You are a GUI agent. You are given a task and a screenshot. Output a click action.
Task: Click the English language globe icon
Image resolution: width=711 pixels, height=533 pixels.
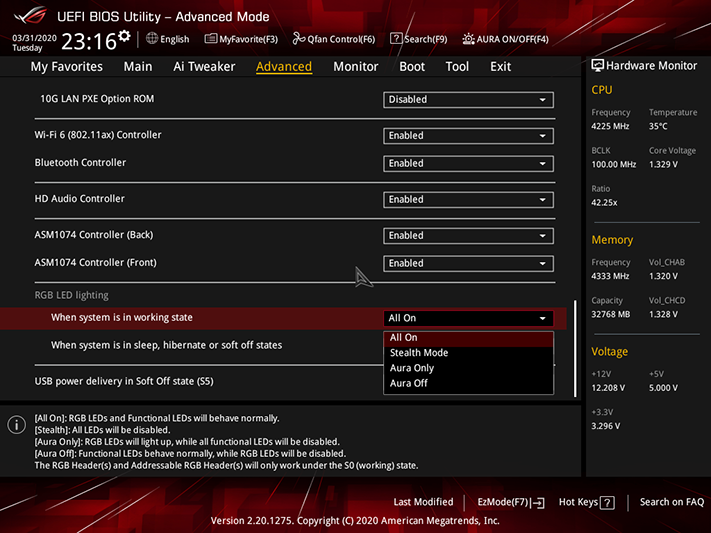[152, 39]
